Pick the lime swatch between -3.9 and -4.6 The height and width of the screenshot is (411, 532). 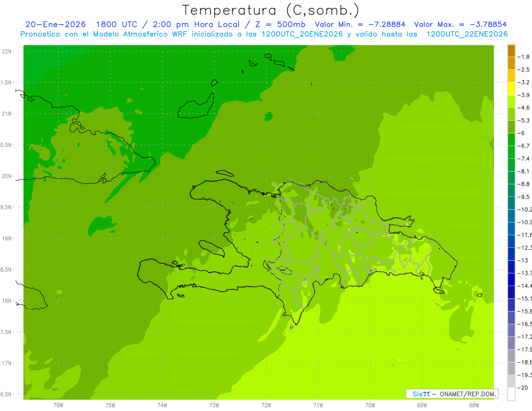pos(511,102)
